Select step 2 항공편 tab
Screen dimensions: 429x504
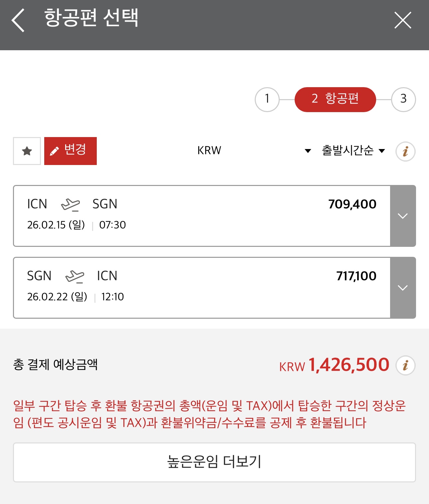coord(335,99)
